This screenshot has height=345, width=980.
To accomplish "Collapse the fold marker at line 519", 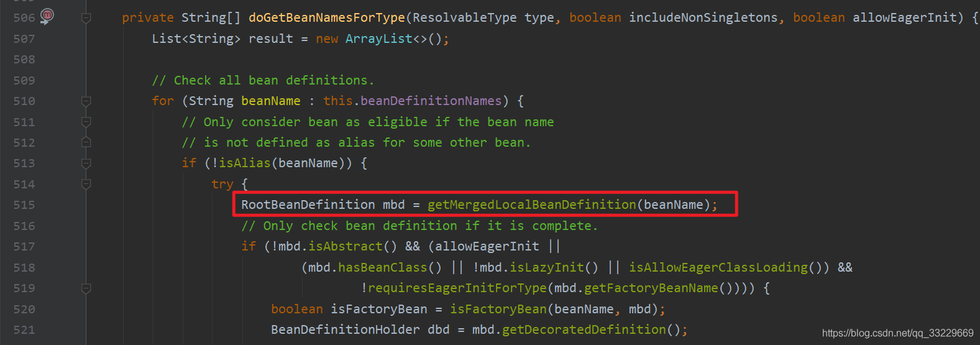I will click(x=86, y=288).
